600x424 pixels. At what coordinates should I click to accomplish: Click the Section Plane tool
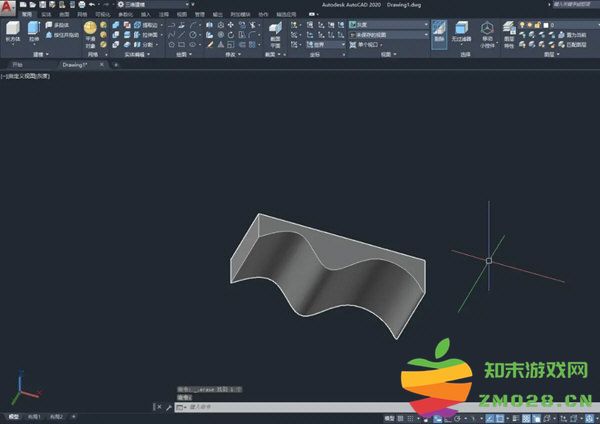pos(275,34)
